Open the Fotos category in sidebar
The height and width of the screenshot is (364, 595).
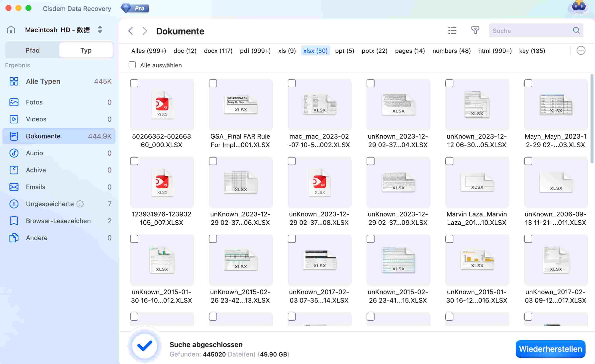[34, 102]
